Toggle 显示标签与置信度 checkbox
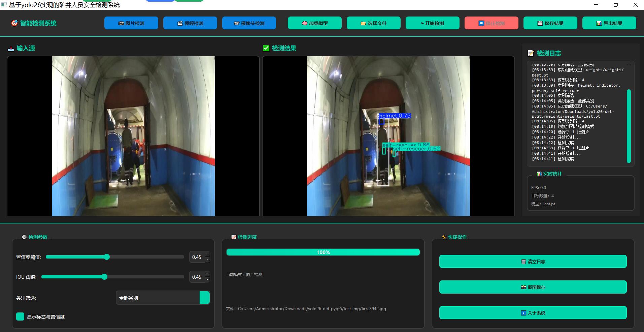 click(x=20, y=316)
